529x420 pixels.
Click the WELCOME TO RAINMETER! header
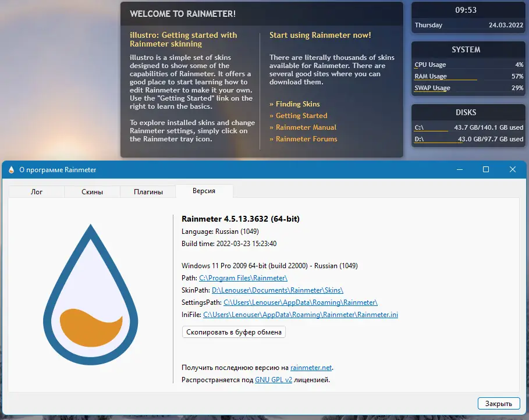tap(183, 14)
